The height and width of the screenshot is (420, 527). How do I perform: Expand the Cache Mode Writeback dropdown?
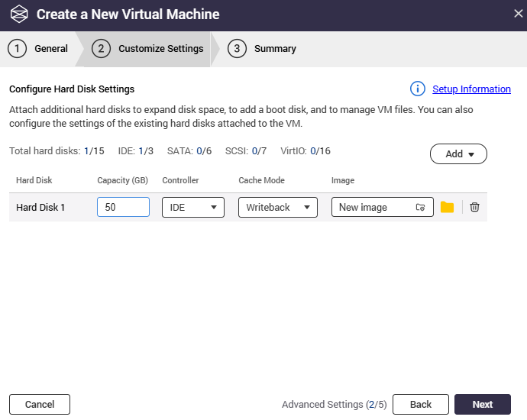point(277,207)
